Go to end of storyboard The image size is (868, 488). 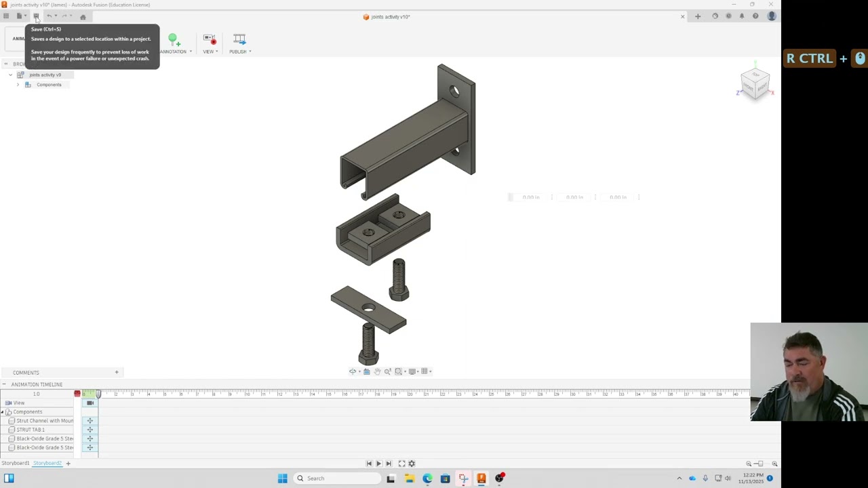pyautogui.click(x=389, y=464)
